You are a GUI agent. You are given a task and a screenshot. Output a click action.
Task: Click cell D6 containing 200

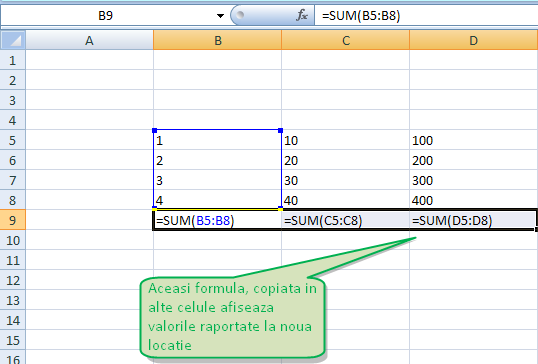[473, 160]
